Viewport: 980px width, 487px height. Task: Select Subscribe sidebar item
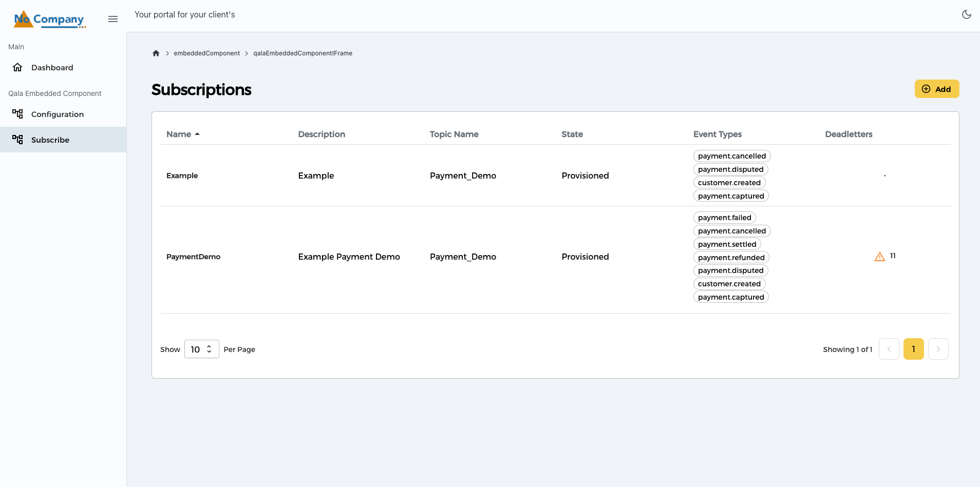point(50,140)
